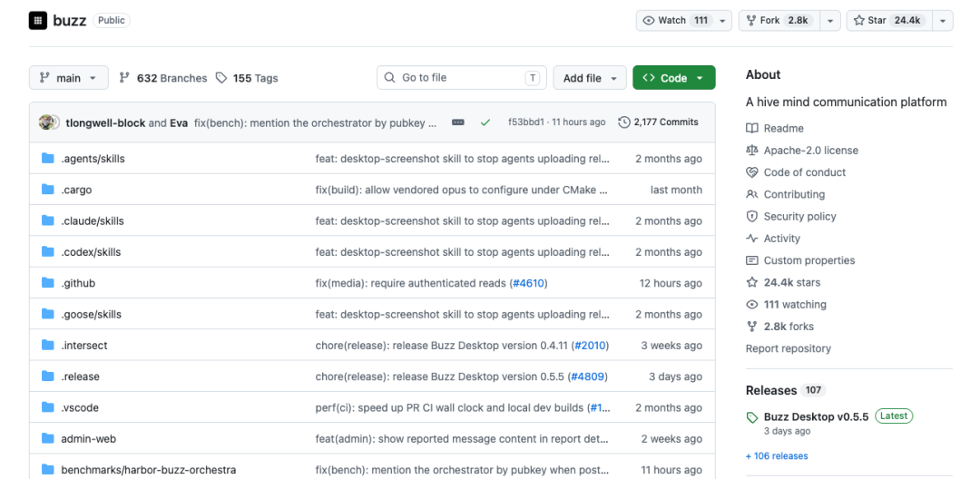Click the people icon beside Contributing

752,194
